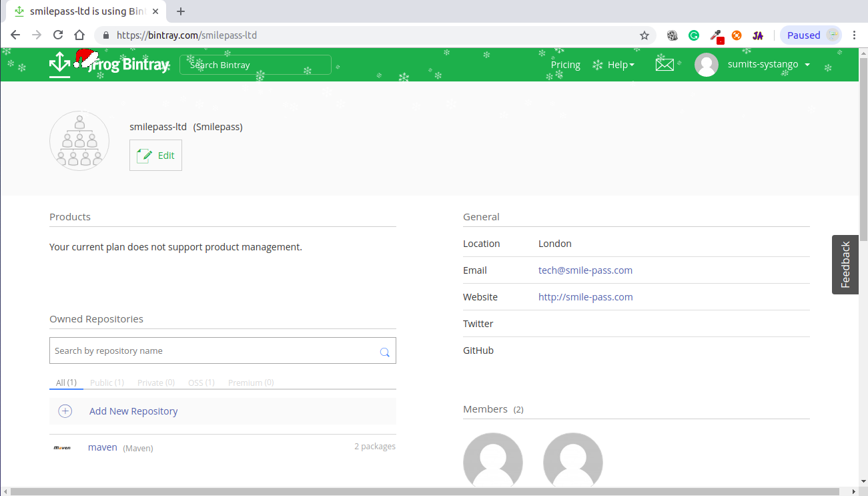Click the JFrog Bintray logo
Screen dimensions: 868x496
click(x=109, y=64)
